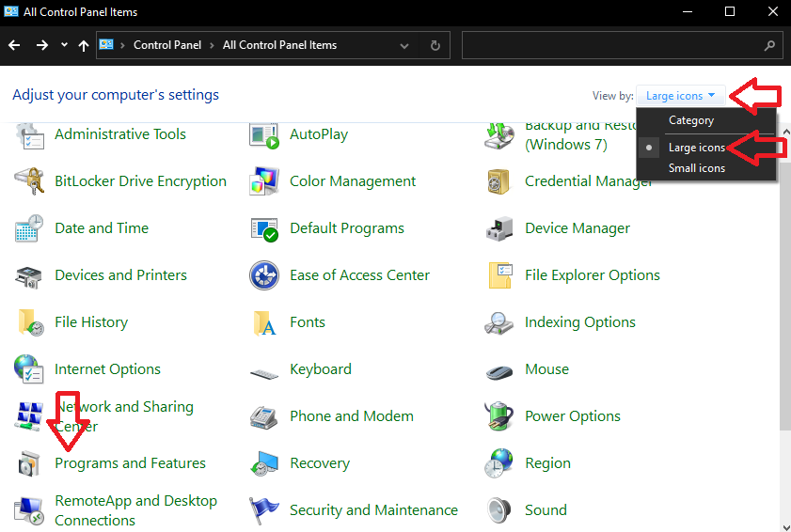Click Control Panel in the breadcrumb path
The height and width of the screenshot is (532, 791).
tap(167, 45)
